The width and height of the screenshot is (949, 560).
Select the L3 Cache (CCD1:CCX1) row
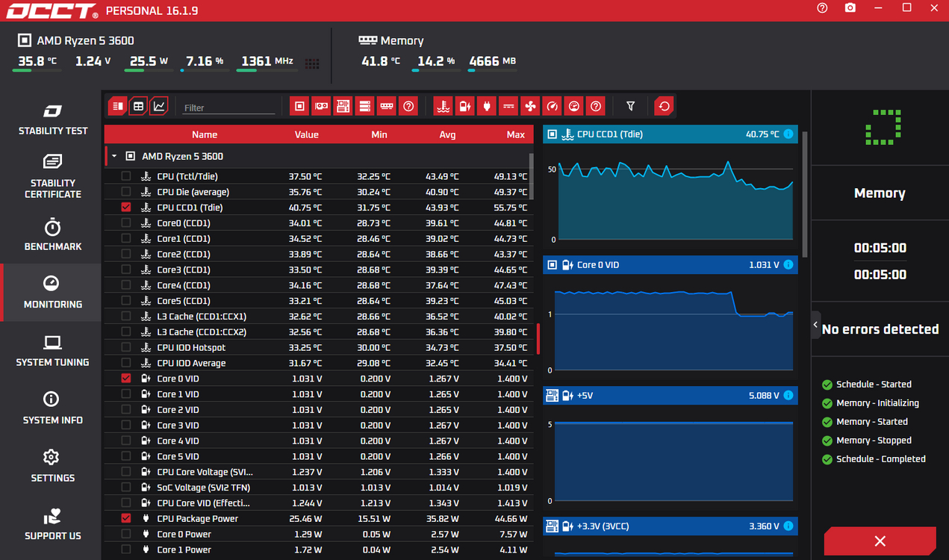[319, 317]
